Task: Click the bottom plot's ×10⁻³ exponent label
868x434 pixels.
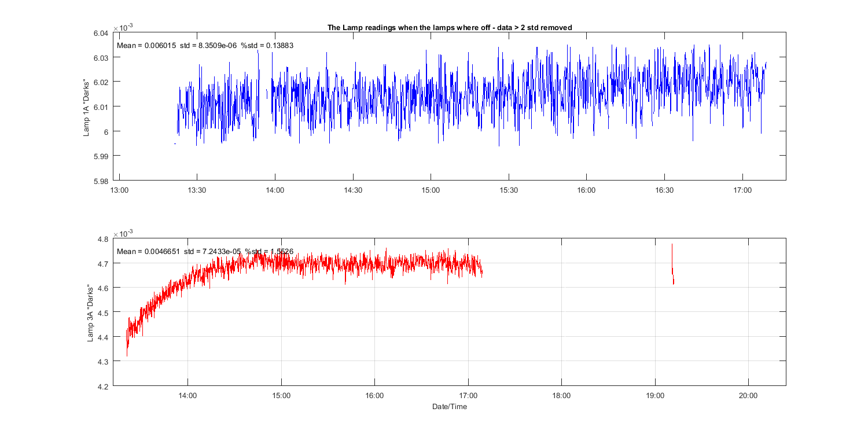Action: coord(123,233)
